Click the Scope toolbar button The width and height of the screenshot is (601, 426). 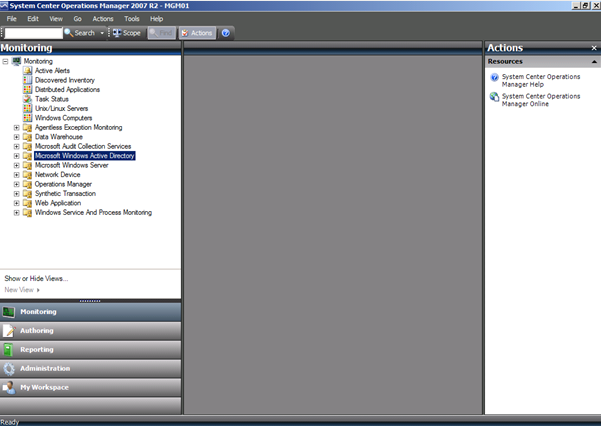[127, 33]
